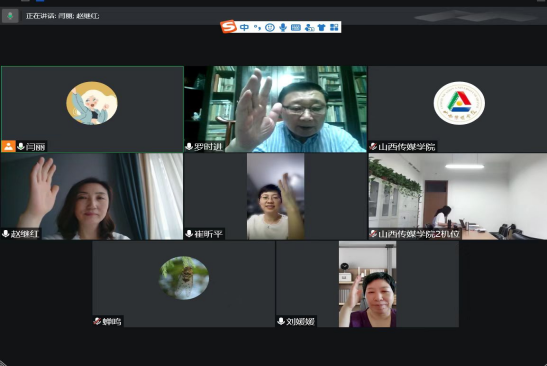Open the soft keyboard icon in Sogou bar
This screenshot has width=547, height=366.
pos(295,27)
